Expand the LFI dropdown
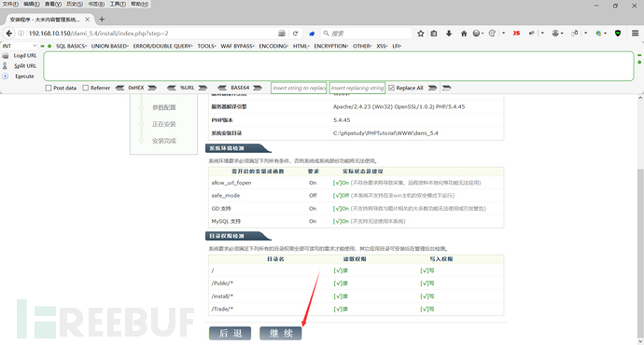Image resolution: width=644 pixels, height=345 pixels. click(397, 46)
